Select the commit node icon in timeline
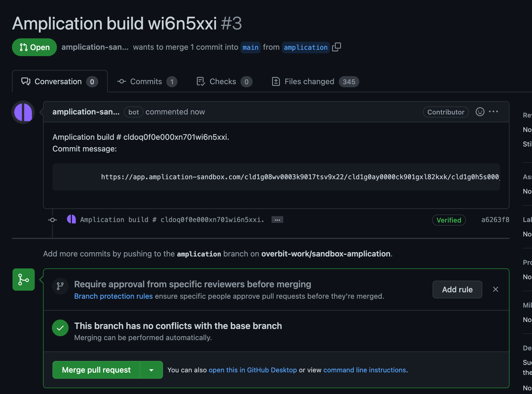 52,220
